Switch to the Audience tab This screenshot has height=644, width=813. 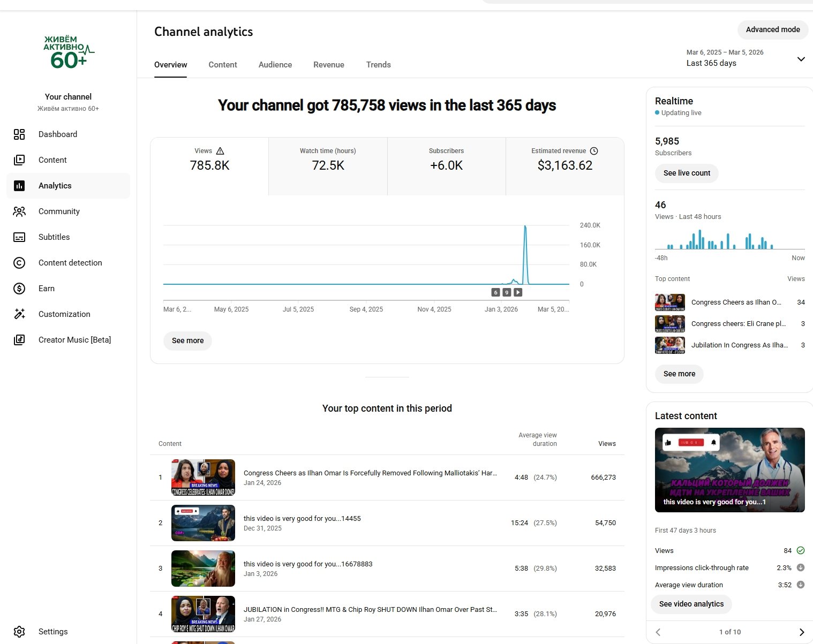(275, 65)
